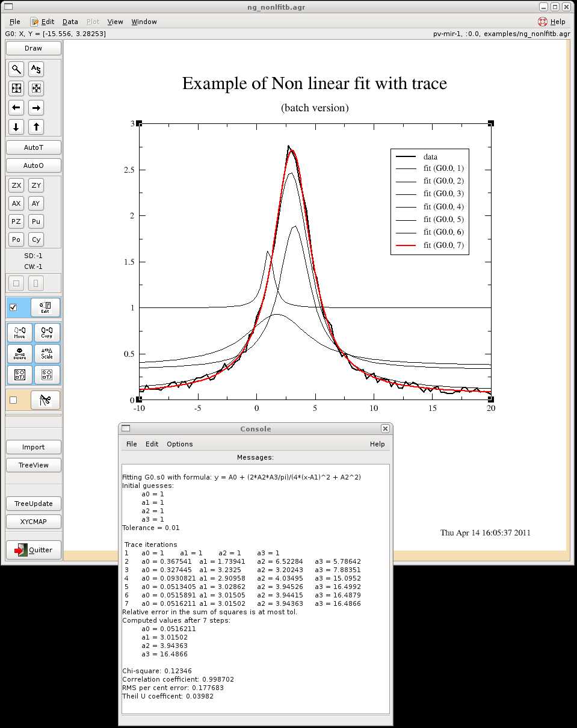Viewport: 577px width, 728px height.
Task: Open the main window menu button
Action: [x=8, y=7]
